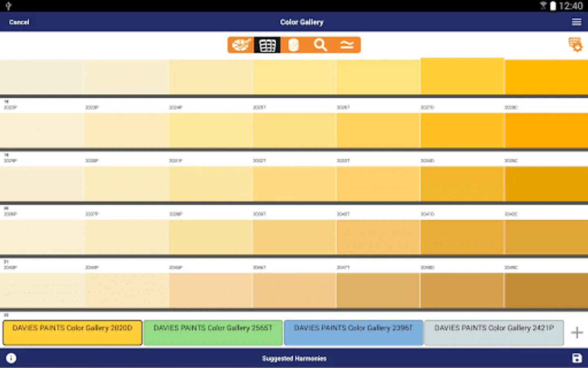The image size is (588, 368).
Task: Choose the swatch labeled 2048D
Action: (x=462, y=290)
